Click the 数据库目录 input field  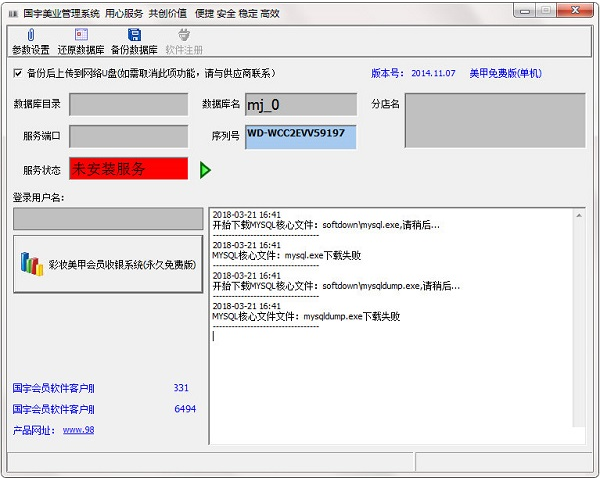pyautogui.click(x=129, y=104)
